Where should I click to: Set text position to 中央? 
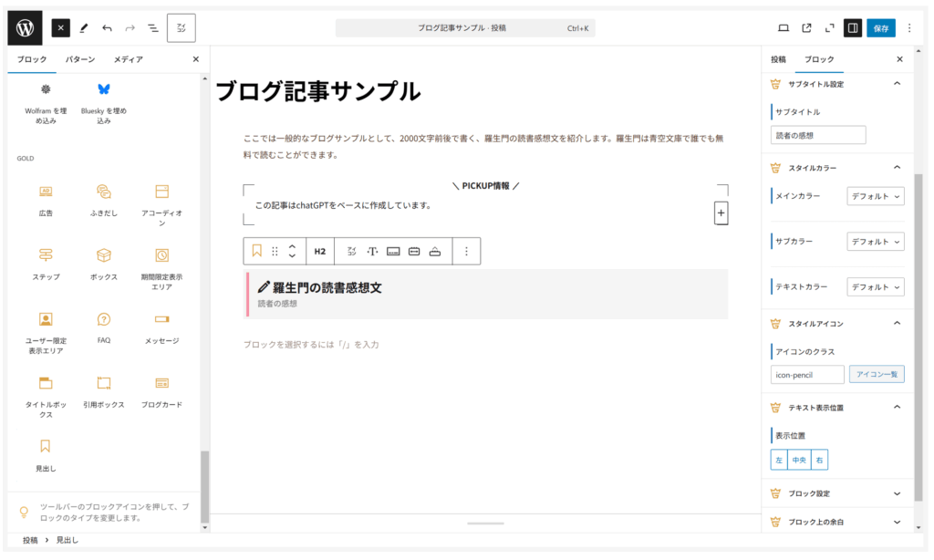point(799,461)
